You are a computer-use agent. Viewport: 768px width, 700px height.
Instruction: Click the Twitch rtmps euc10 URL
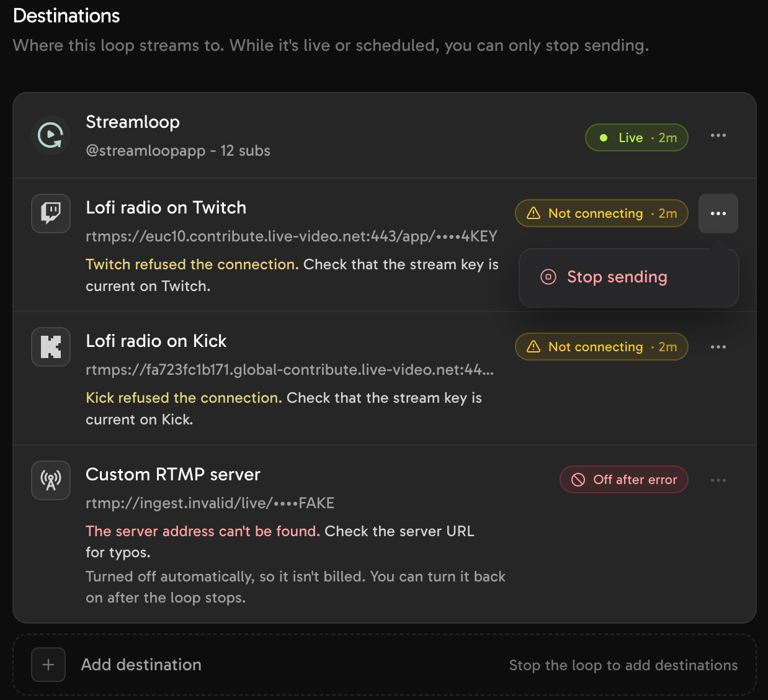(292, 236)
